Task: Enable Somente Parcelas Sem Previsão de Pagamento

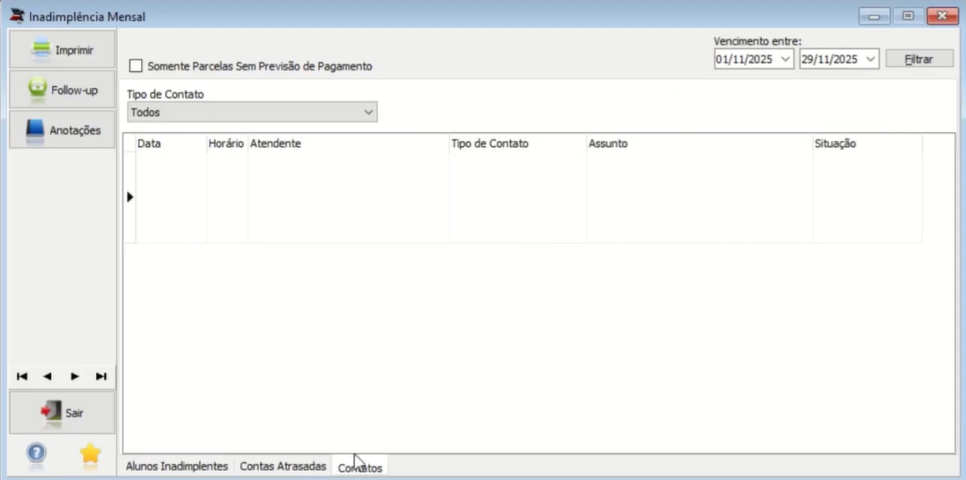Action: click(136, 66)
